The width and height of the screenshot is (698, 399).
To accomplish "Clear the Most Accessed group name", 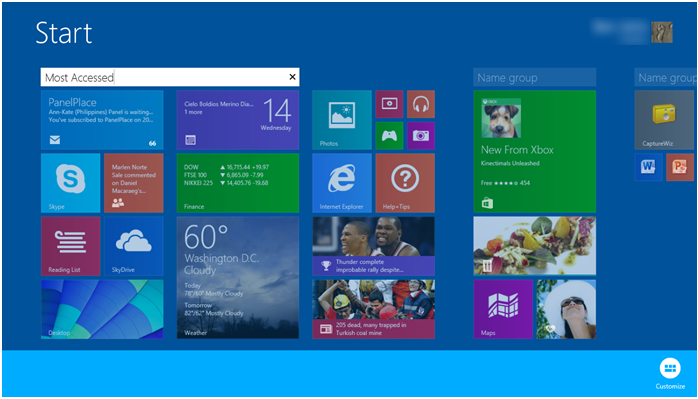I will [x=292, y=77].
